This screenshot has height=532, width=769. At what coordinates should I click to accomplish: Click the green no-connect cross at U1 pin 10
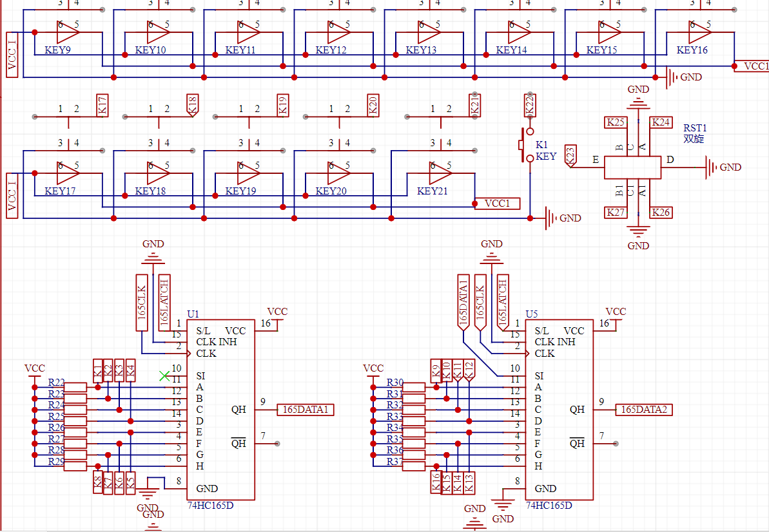[164, 376]
